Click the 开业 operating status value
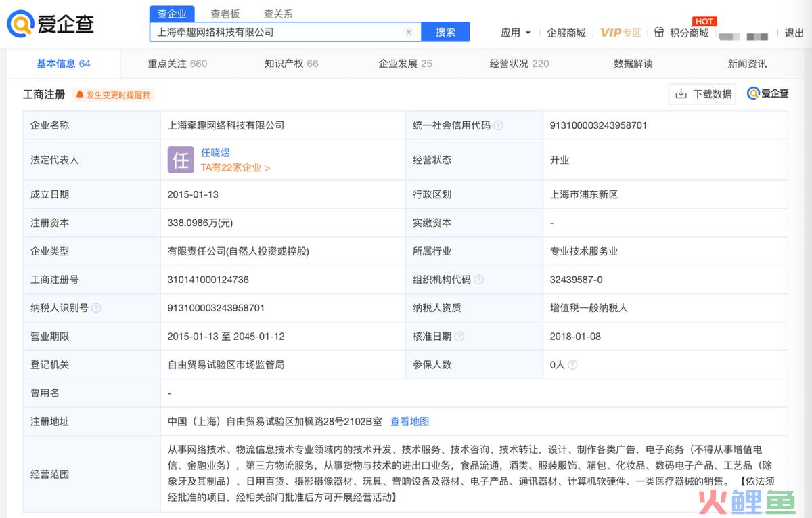 point(560,160)
